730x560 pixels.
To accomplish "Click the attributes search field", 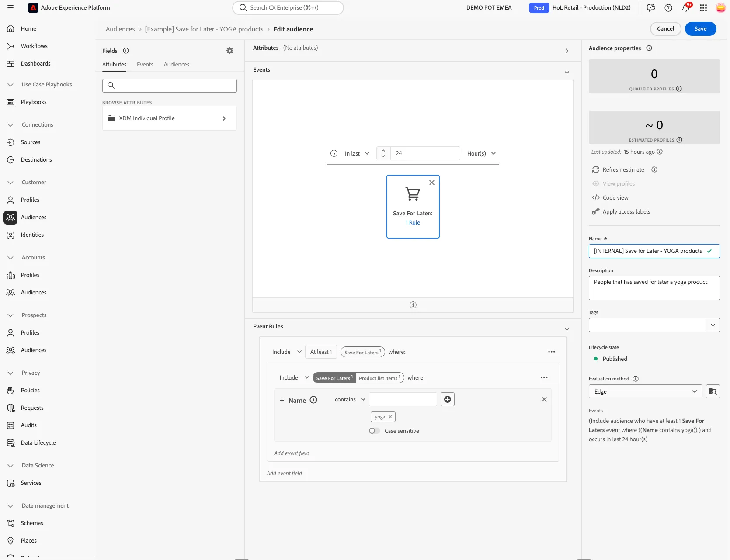I will coord(170,86).
